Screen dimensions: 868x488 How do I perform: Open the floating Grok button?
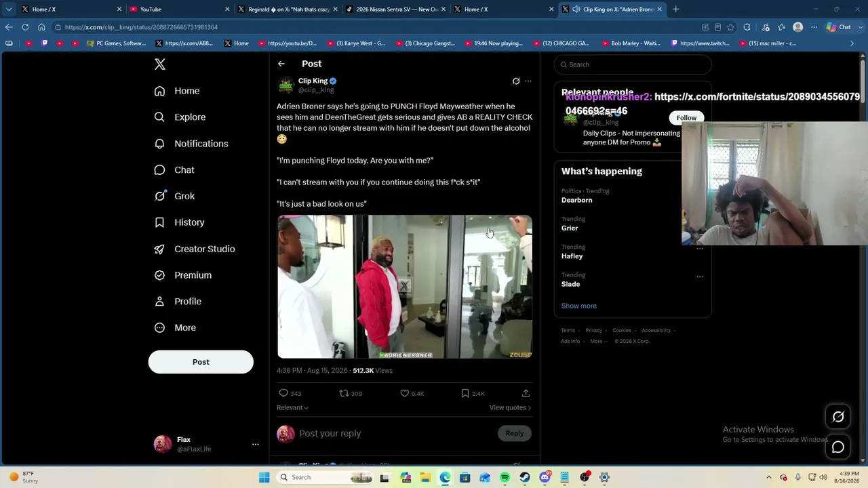tap(838, 417)
